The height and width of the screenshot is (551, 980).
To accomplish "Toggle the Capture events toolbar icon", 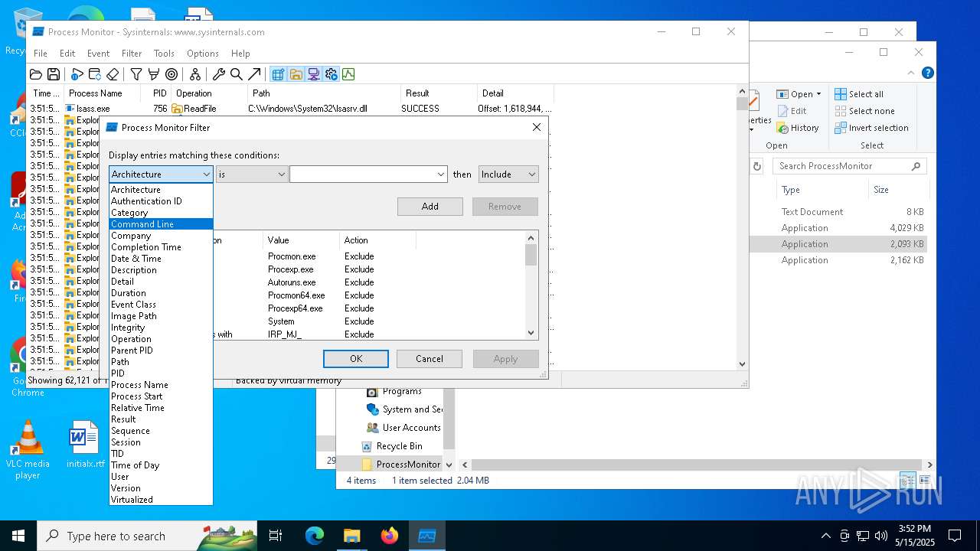I will tap(77, 74).
